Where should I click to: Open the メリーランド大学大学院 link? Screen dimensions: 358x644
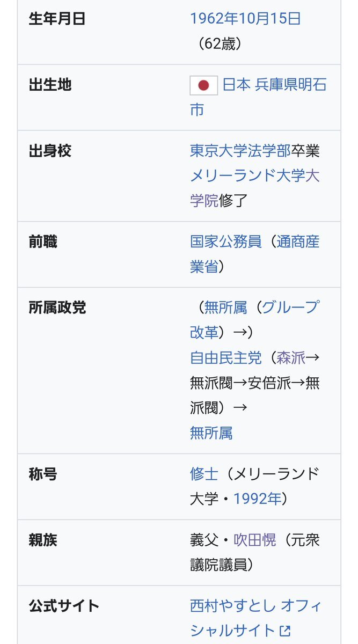(255, 188)
